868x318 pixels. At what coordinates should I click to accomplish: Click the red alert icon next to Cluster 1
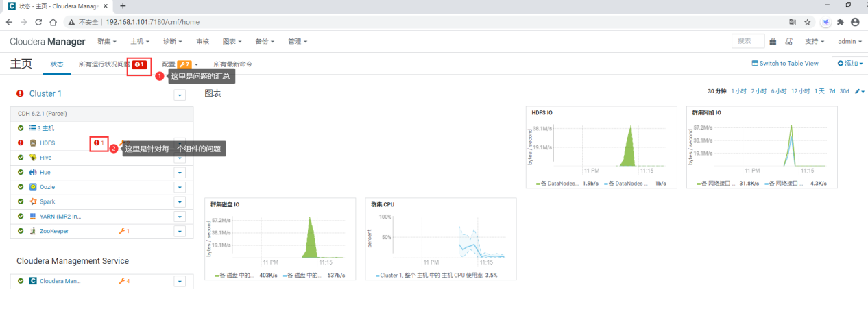tap(21, 94)
